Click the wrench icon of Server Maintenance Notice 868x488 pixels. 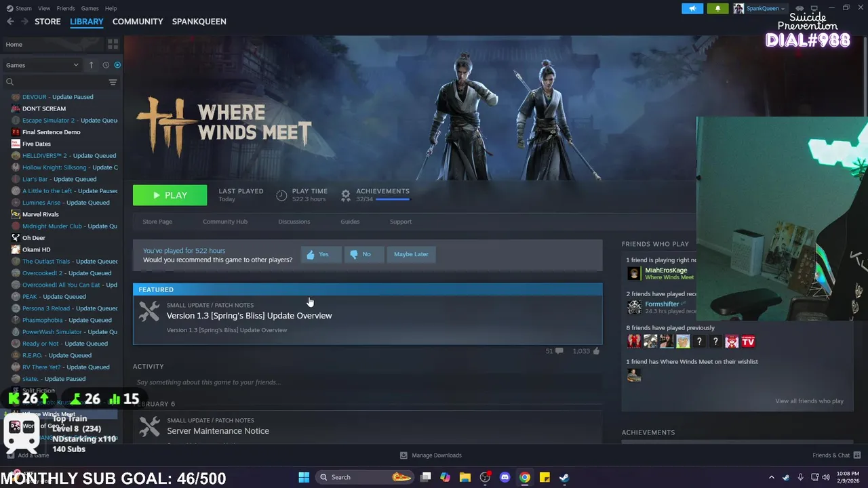click(149, 427)
